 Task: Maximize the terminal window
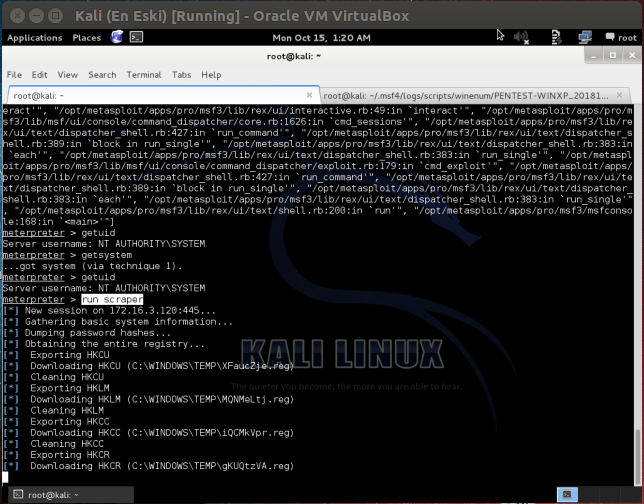point(613,55)
